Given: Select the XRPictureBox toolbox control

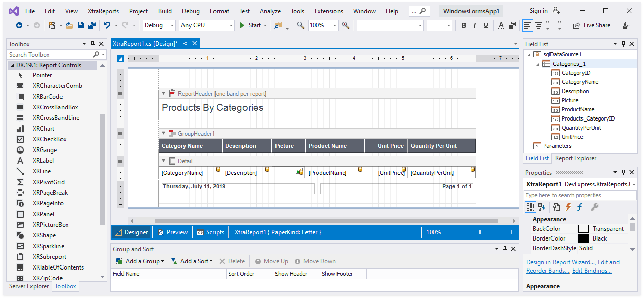Looking at the screenshot, I should [50, 225].
